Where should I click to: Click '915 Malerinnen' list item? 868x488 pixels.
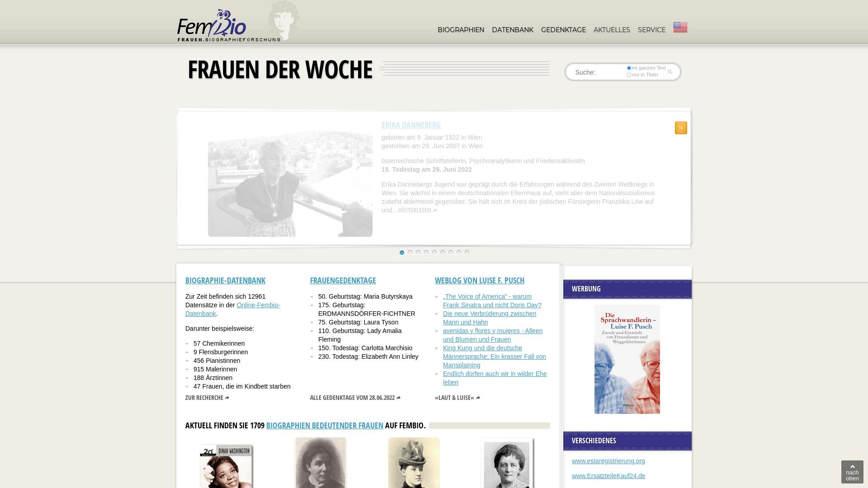(x=215, y=370)
